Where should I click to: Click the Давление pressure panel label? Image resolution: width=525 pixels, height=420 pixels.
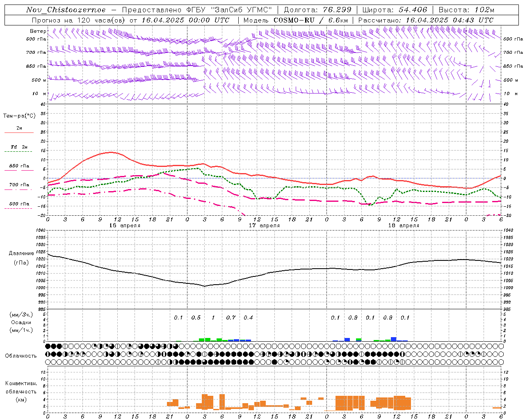[21, 253]
